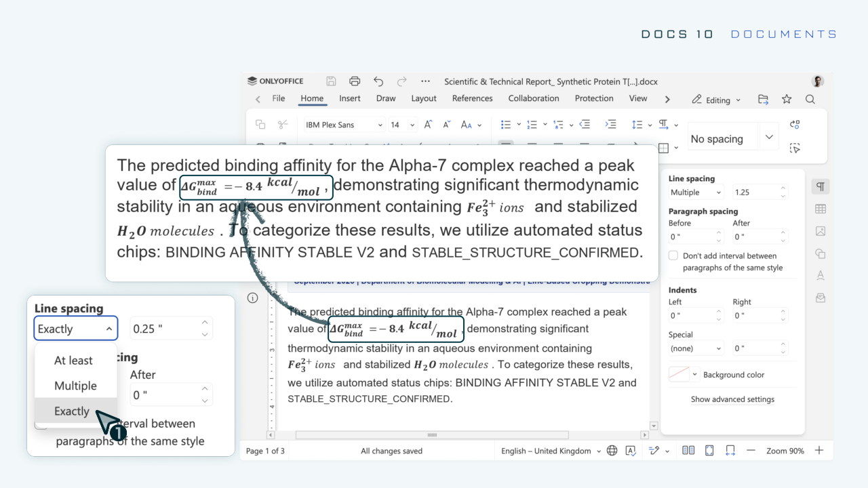
Task: Open Image settings sidebar icon
Action: click(x=821, y=231)
